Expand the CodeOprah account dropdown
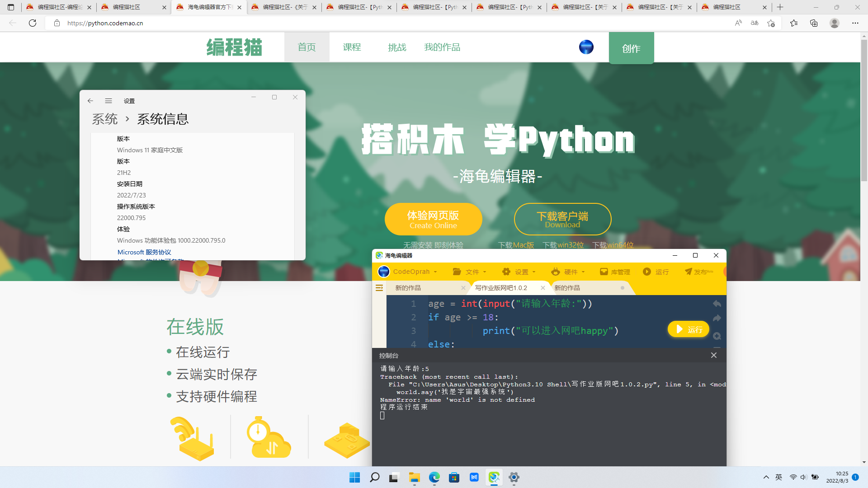 435,272
